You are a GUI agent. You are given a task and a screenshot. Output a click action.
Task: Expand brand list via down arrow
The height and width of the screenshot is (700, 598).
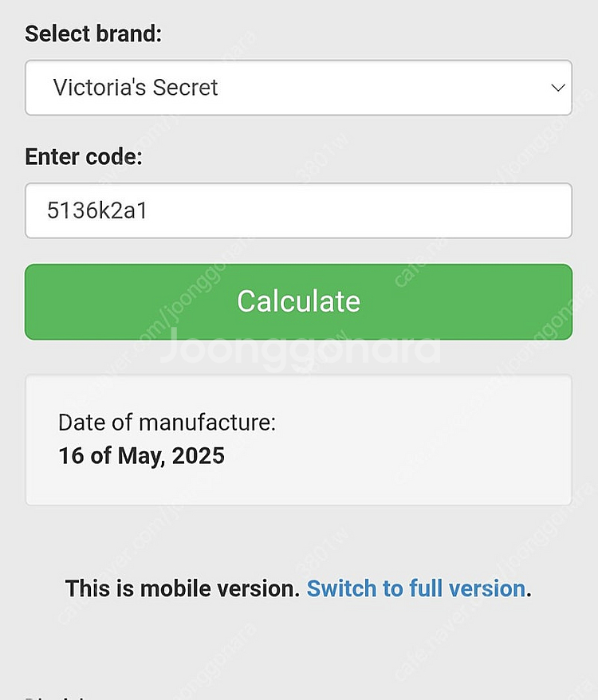(x=558, y=88)
